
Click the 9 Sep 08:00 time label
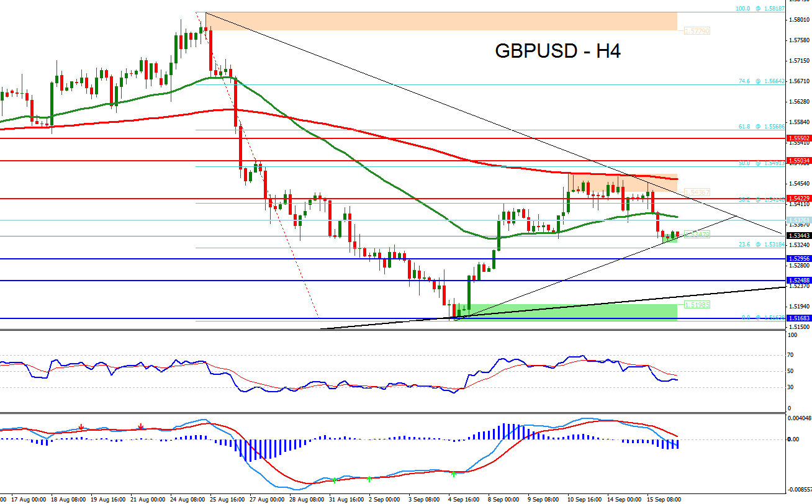tap(544, 499)
